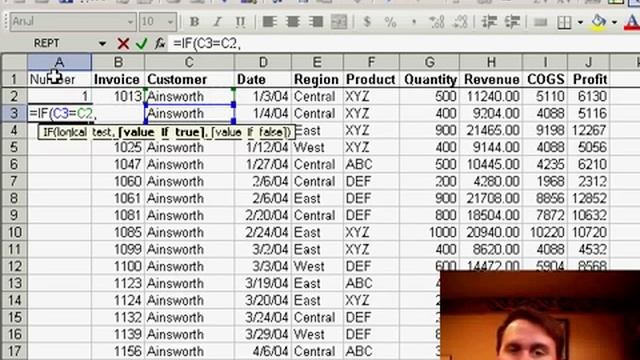Screen dimensions: 640x360
Task: Click Decrease Decimal icon
Action: (460, 22)
